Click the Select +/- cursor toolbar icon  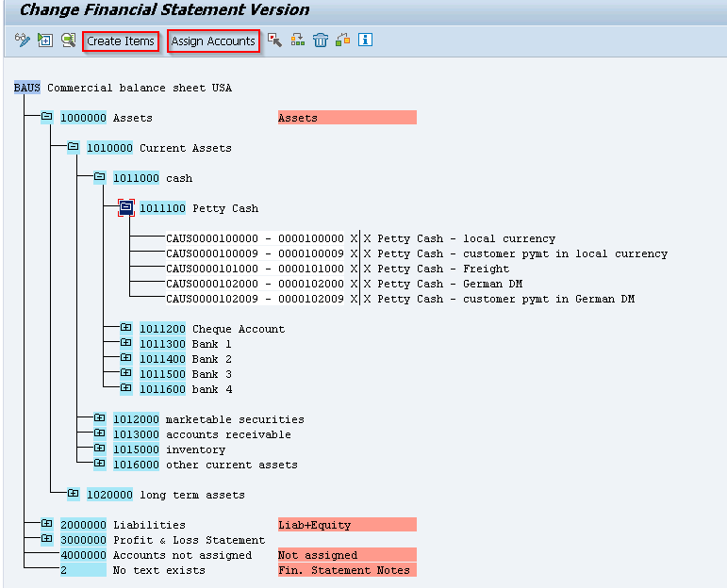pyautogui.click(x=274, y=41)
